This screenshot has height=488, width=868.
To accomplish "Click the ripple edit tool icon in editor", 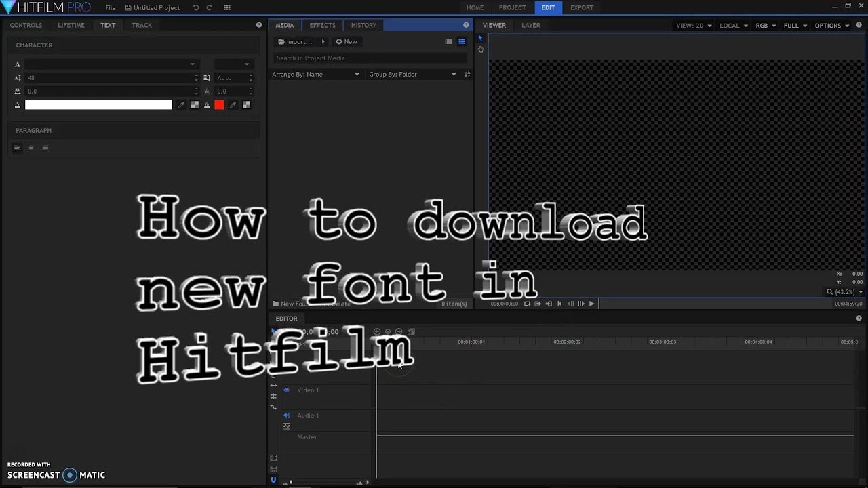I will pos(273,396).
